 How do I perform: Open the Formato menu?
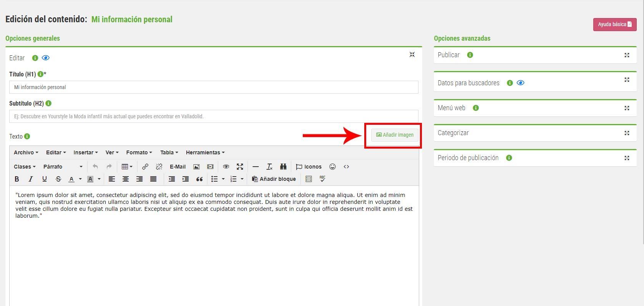[x=139, y=152]
